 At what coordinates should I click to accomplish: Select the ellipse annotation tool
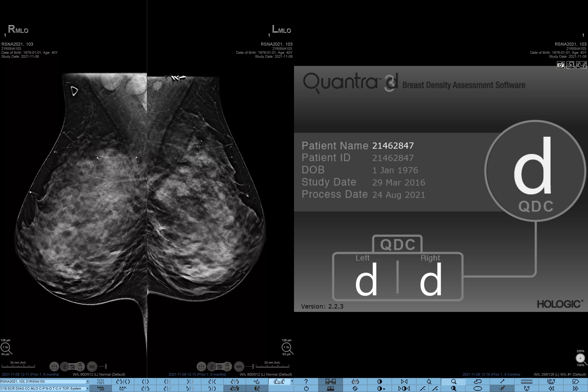point(478,388)
